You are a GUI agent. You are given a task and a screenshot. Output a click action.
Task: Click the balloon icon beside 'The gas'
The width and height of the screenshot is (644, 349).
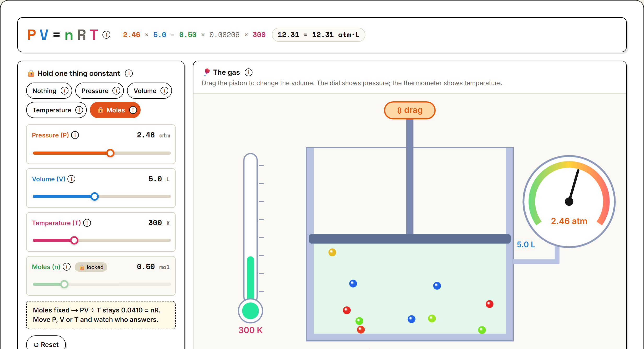207,72
